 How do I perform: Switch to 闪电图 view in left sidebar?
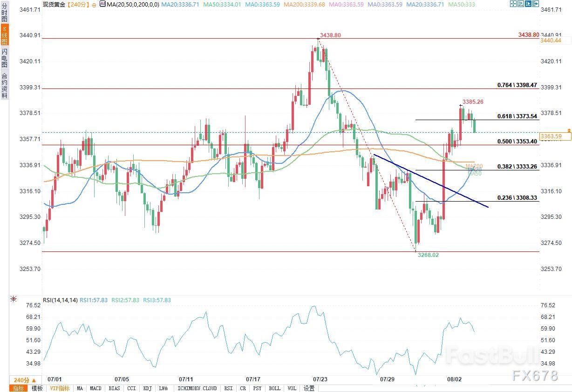click(4, 58)
